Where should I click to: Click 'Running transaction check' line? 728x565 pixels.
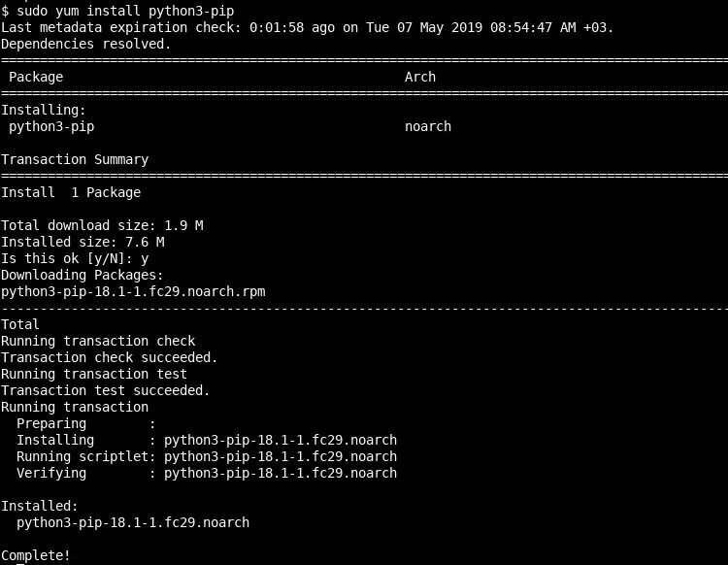(x=98, y=341)
